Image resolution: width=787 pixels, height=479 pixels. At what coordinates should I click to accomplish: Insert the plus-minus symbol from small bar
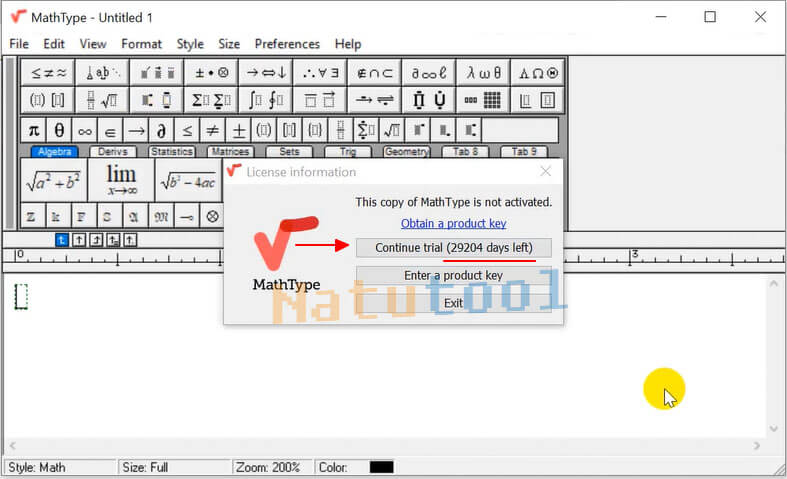(238, 131)
